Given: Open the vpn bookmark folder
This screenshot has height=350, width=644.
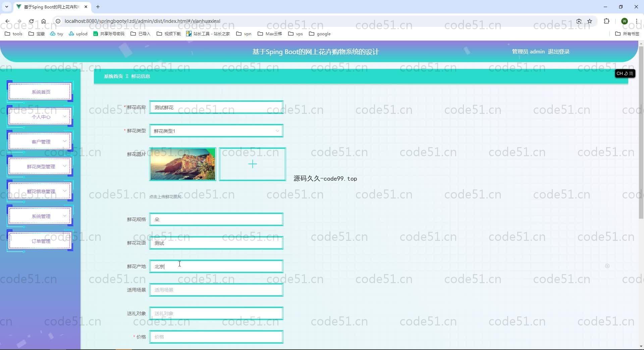Looking at the screenshot, I should 244,34.
